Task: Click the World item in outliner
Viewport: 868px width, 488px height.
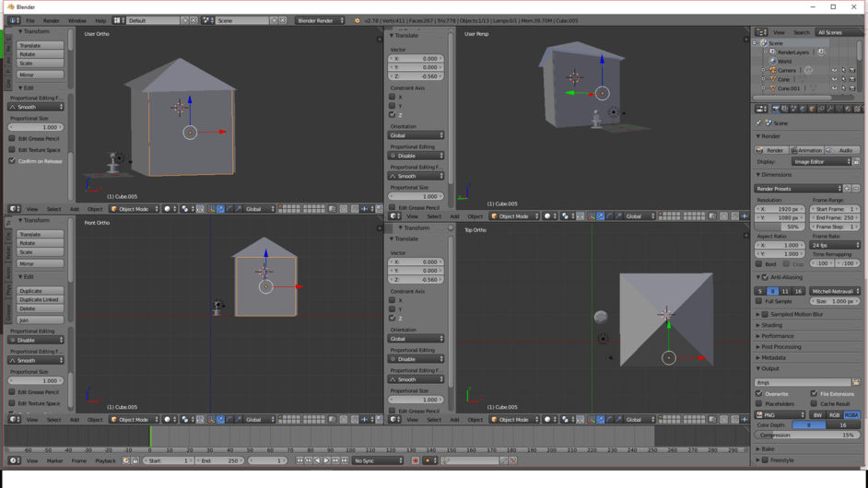Action: click(x=784, y=62)
